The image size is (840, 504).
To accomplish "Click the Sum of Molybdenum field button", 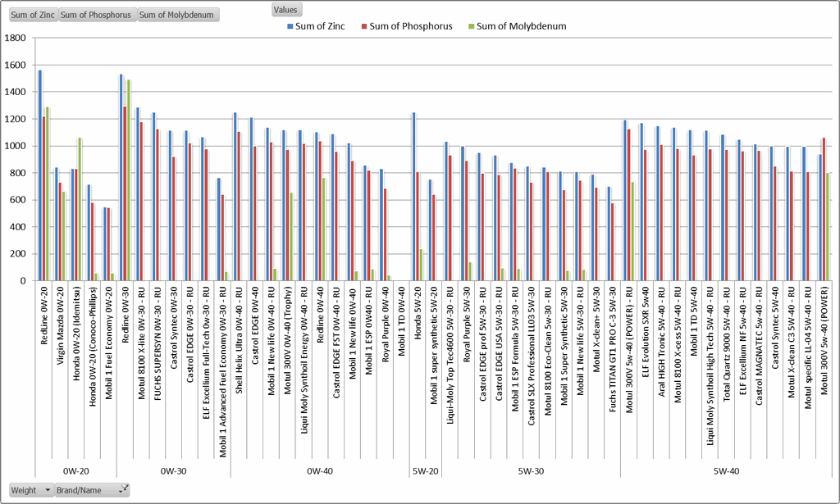I will 176,14.
